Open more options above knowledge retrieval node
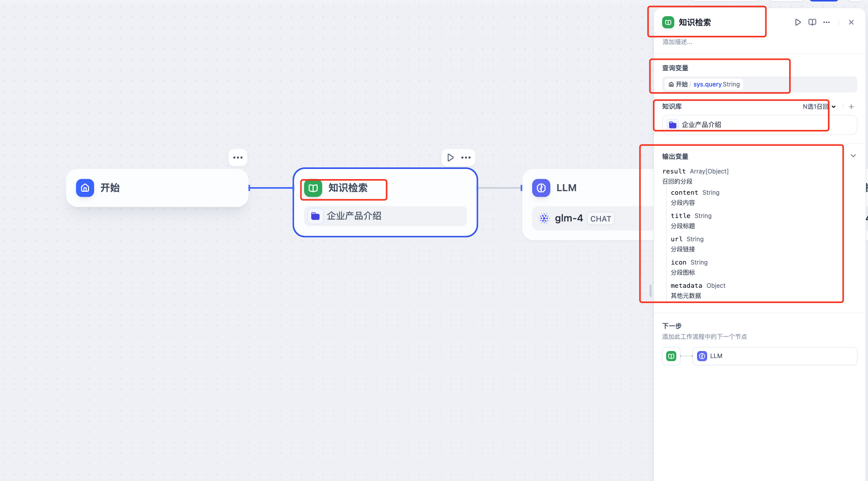 coord(466,158)
